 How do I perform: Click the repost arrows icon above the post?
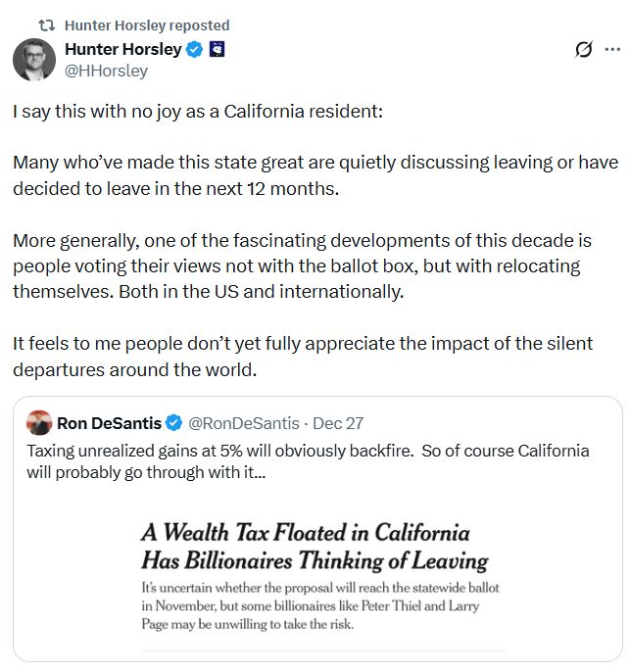click(45, 25)
